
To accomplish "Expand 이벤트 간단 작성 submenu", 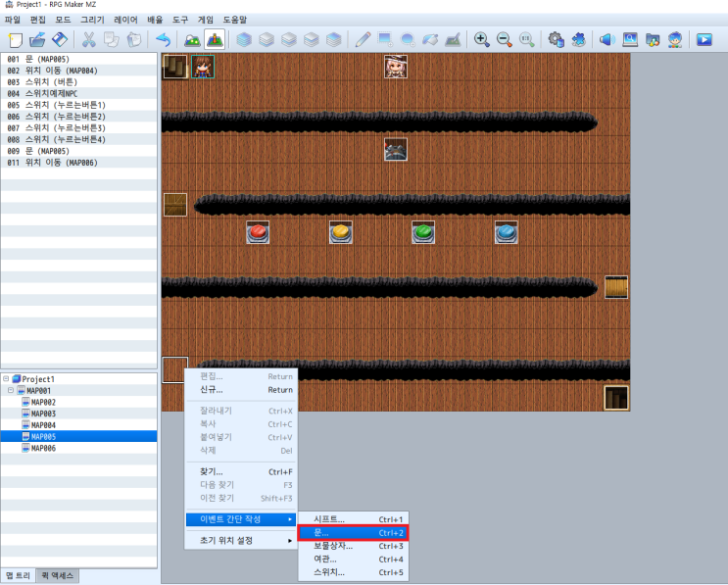I will [241, 519].
